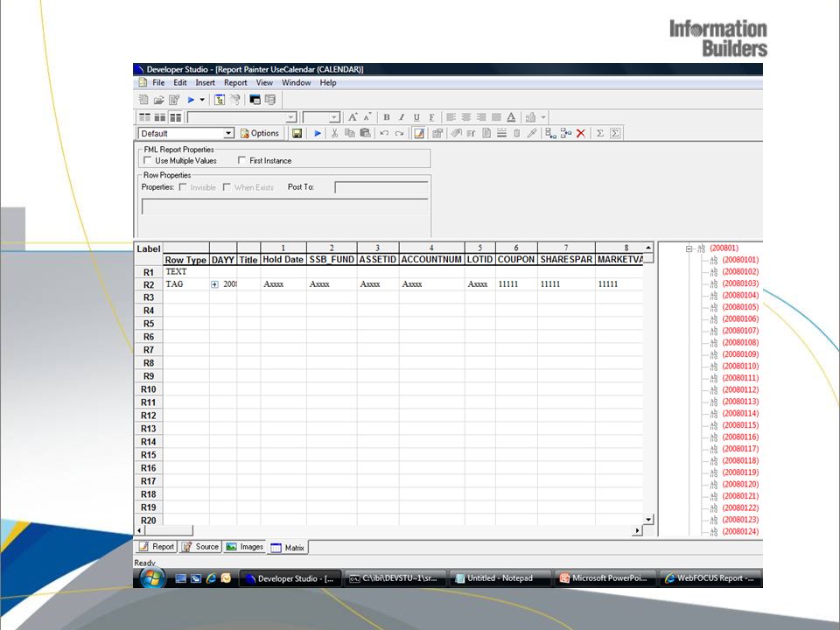
Task: Open the Help menu
Action: (x=328, y=82)
